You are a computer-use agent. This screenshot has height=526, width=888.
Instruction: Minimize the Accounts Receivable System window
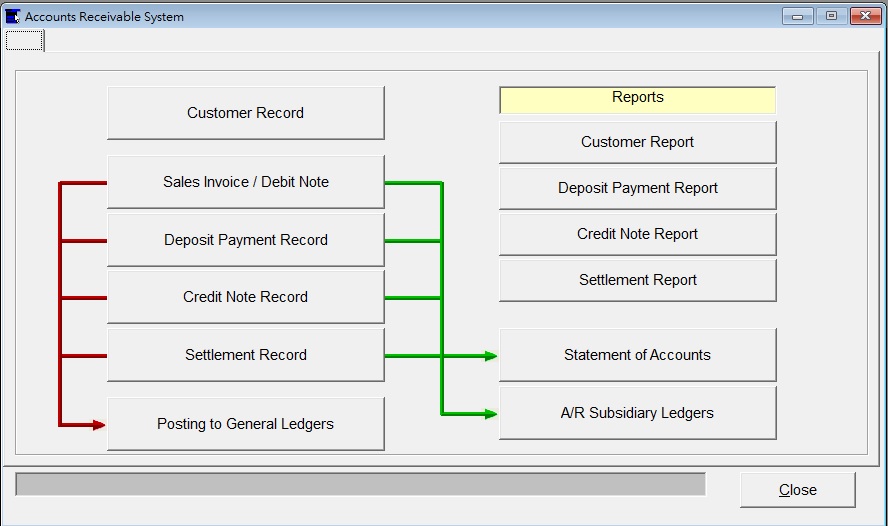click(x=797, y=16)
